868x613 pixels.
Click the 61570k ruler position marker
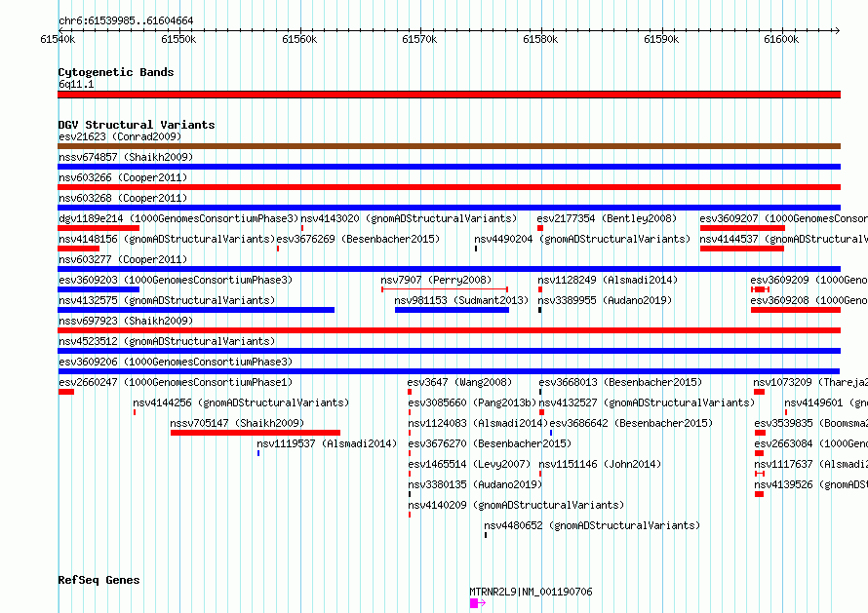pos(419,39)
